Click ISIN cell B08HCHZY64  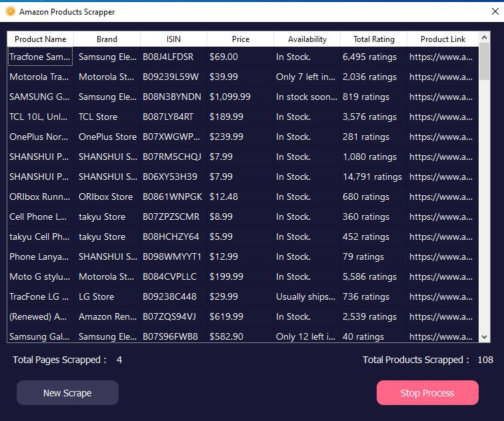(x=173, y=236)
